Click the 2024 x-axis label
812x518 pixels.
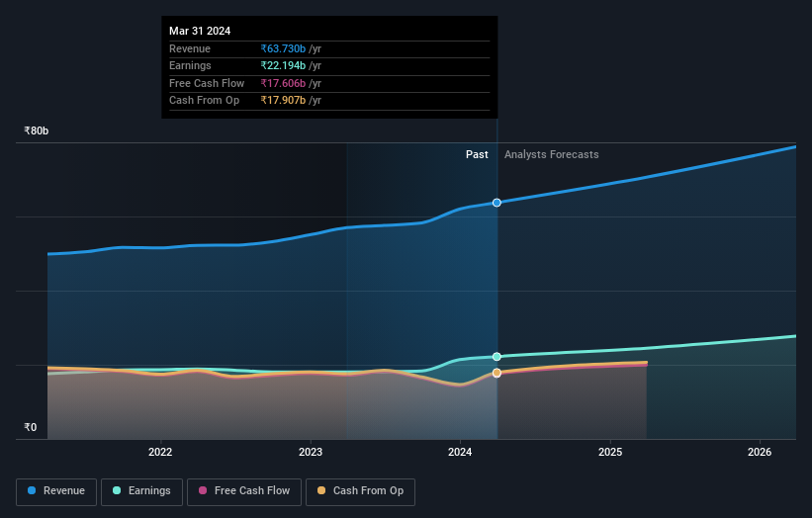coord(460,452)
